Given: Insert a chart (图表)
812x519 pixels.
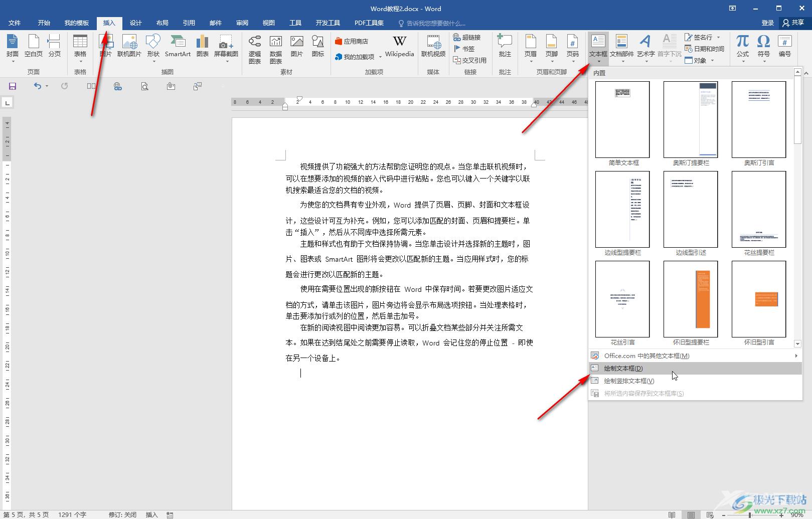Looking at the screenshot, I should [x=202, y=46].
